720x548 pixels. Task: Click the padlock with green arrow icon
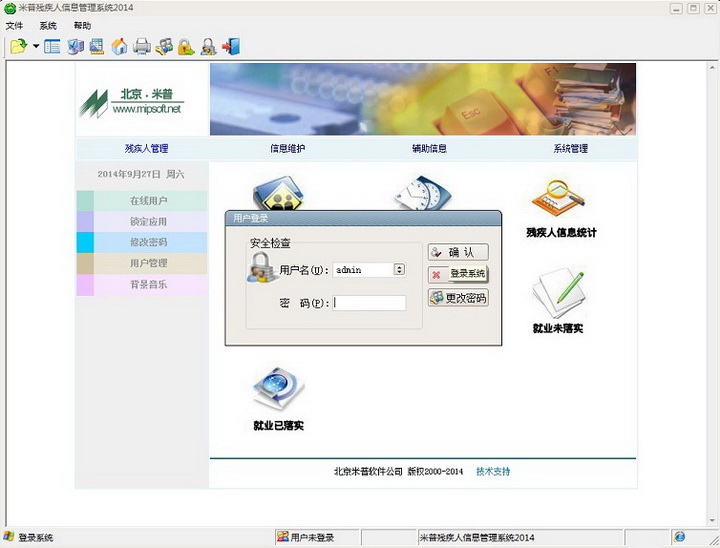pyautogui.click(x=186, y=46)
